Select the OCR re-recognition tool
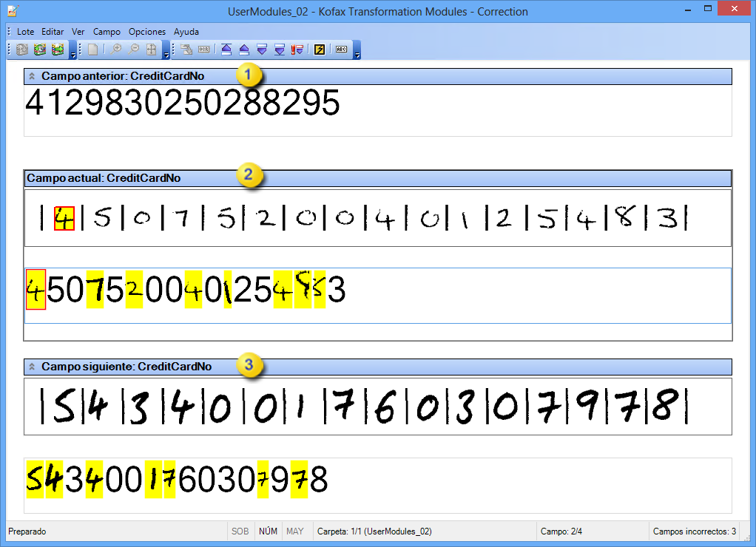Image resolution: width=756 pixels, height=547 pixels. click(x=205, y=50)
